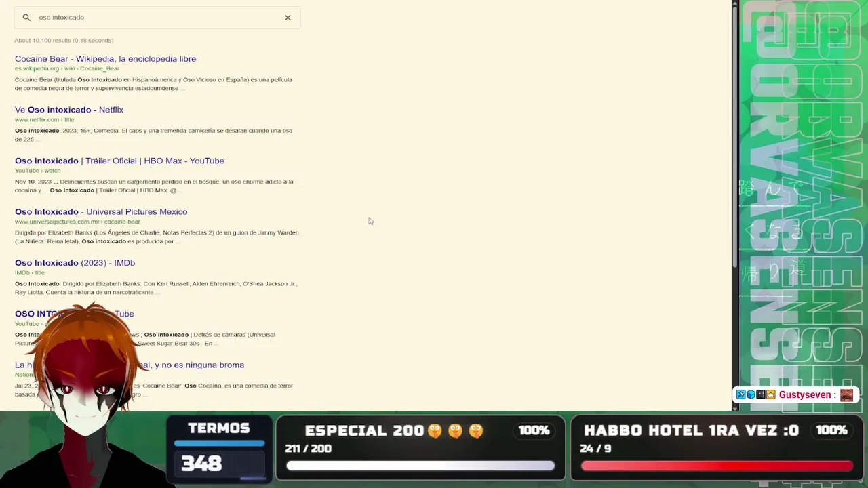Click the magnifying glass search icon
868x488 pixels.
26,18
